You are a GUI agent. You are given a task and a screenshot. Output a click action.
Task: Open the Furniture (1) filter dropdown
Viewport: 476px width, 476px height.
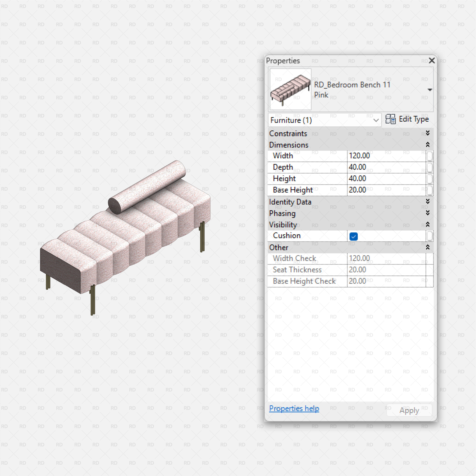[x=376, y=120]
